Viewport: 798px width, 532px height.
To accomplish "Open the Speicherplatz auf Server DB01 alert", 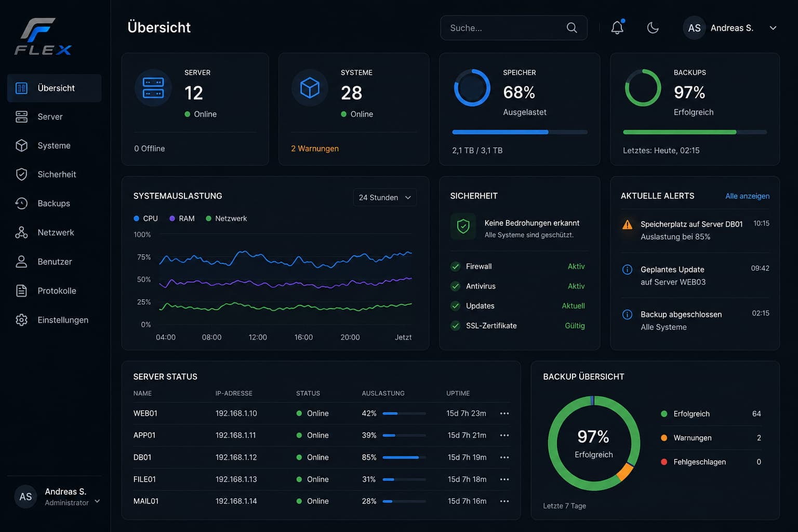I will (x=695, y=230).
